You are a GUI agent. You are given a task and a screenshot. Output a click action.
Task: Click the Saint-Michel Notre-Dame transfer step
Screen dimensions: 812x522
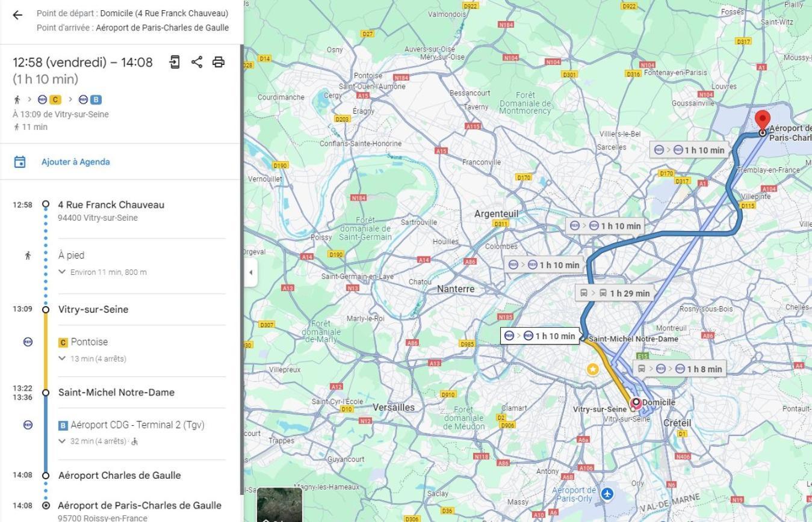point(116,392)
